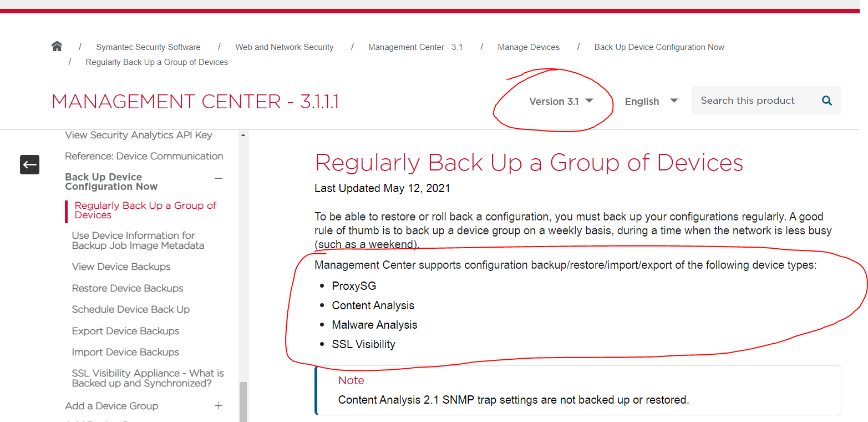The width and height of the screenshot is (868, 422).
Task: Click sidebar scrollbar up arrow
Action: point(243,135)
